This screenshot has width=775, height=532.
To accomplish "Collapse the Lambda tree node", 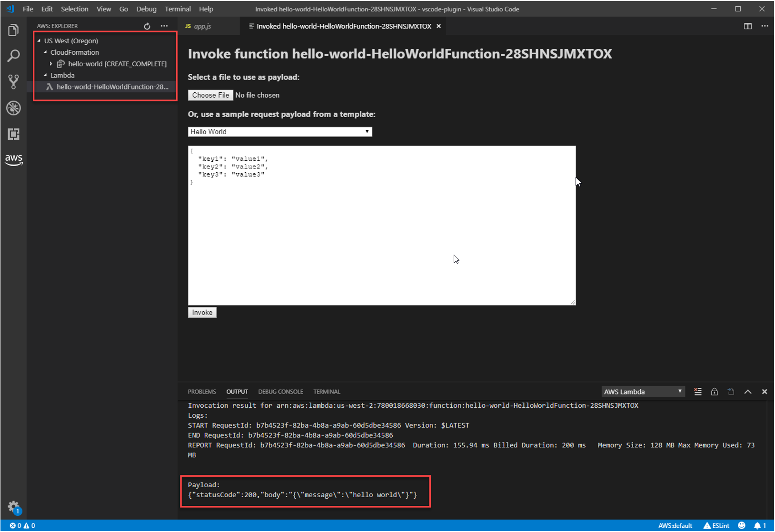I will pos(45,75).
